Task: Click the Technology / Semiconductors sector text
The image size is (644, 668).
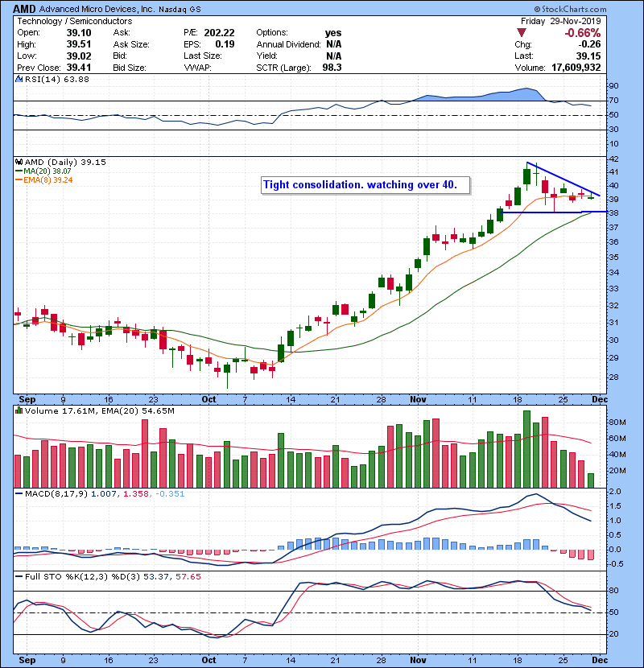Action: pyautogui.click(x=75, y=21)
